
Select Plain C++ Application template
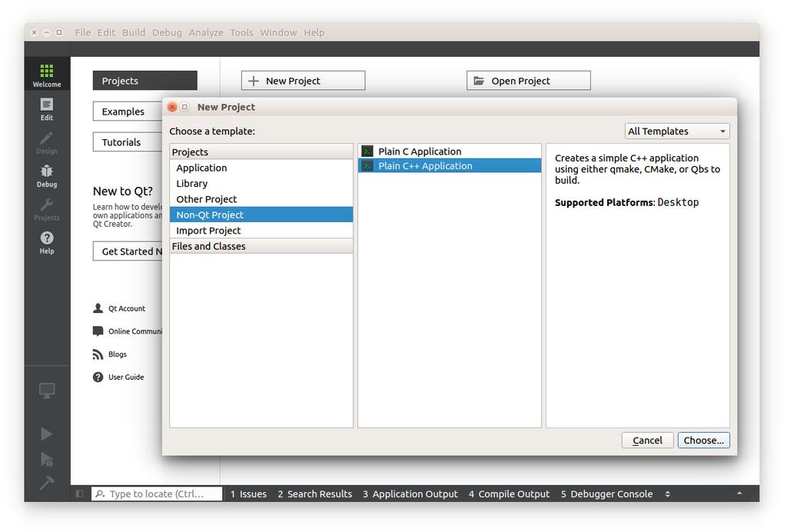point(450,165)
